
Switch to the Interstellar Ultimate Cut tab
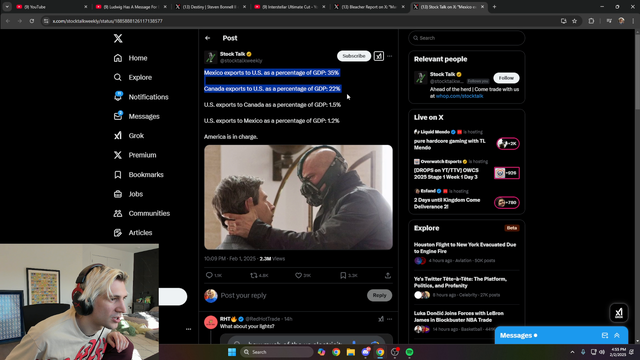click(x=289, y=7)
